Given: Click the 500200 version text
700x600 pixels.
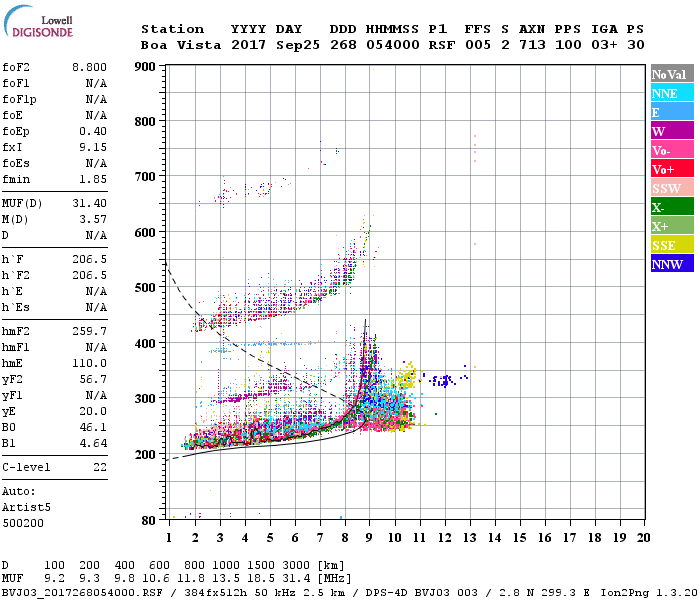Looking at the screenshot, I should click(x=23, y=523).
